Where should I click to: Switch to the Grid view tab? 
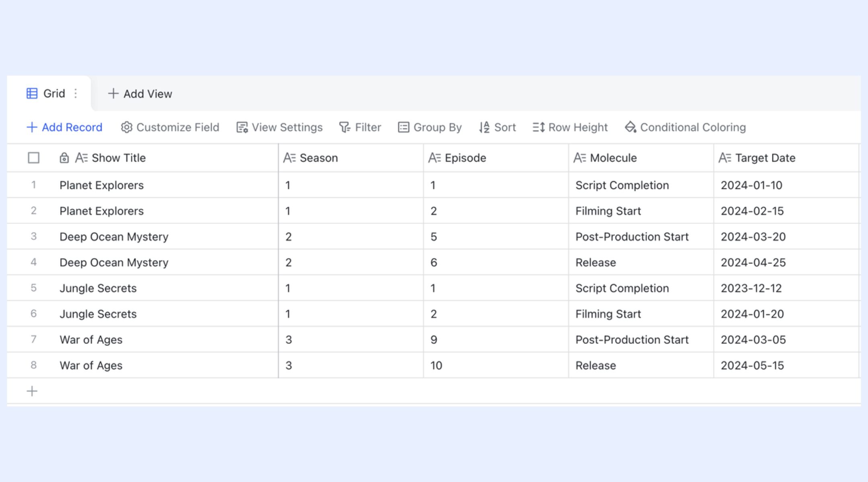click(49, 94)
